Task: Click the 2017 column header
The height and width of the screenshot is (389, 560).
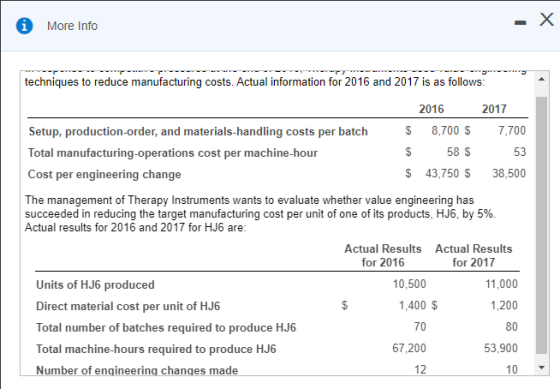Action: point(494,109)
